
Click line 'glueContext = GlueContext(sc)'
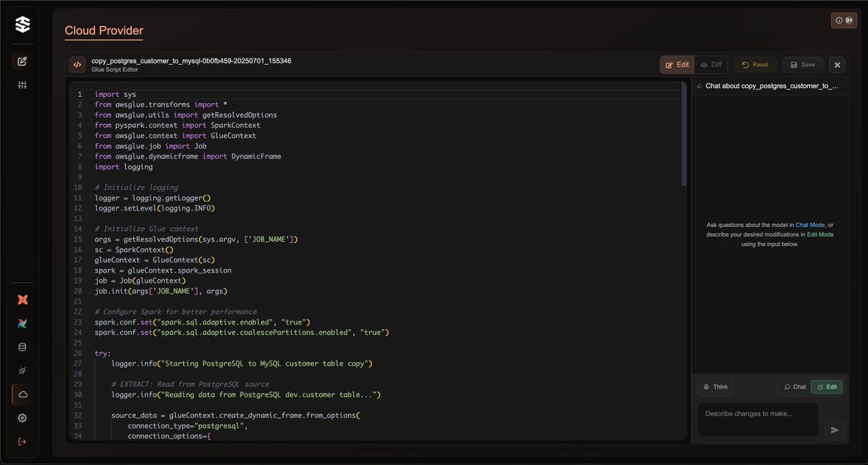(x=155, y=260)
